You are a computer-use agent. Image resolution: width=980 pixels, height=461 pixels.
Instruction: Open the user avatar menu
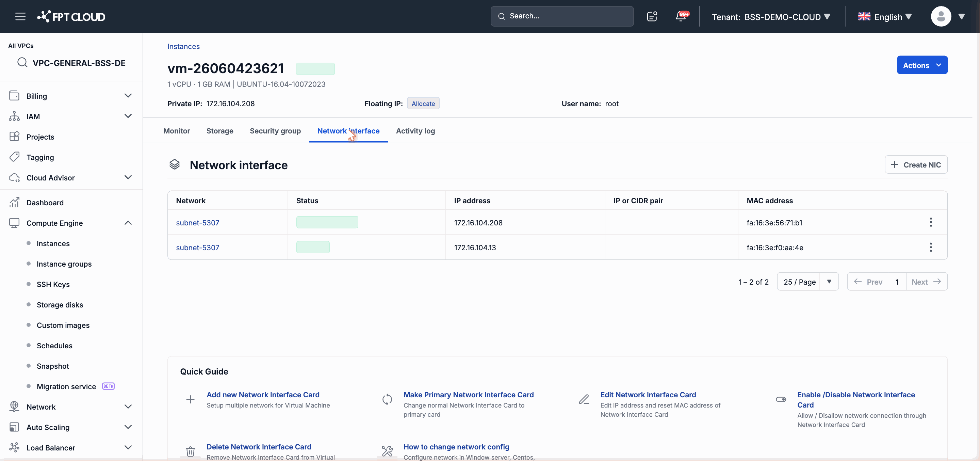point(941,16)
